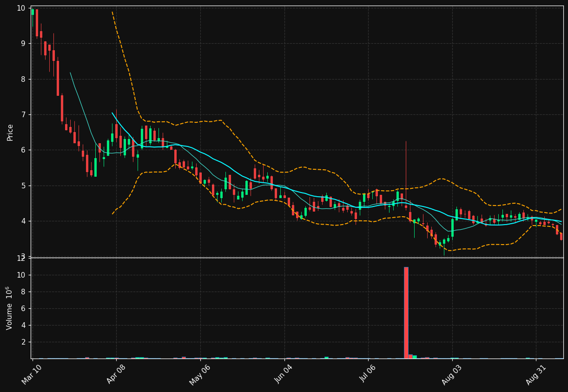Click volume axis tick label 8

coord(23,292)
